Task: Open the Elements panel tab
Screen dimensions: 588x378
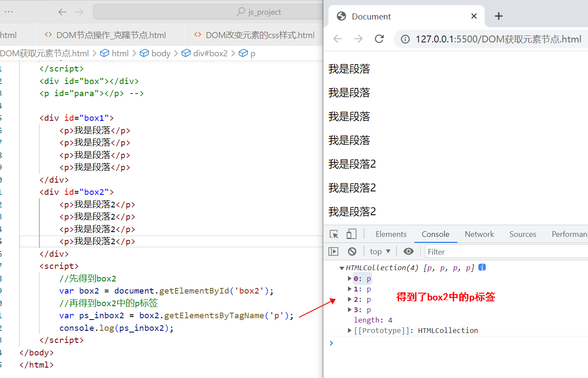Action: coord(391,234)
